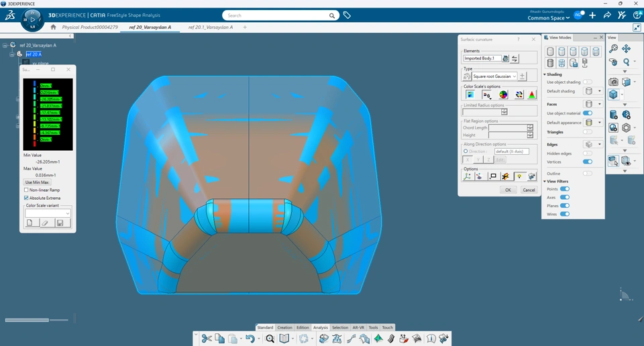Click the zebra stripe reflection lines icon
This screenshot has height=346, width=644.
pyautogui.click(x=391, y=339)
